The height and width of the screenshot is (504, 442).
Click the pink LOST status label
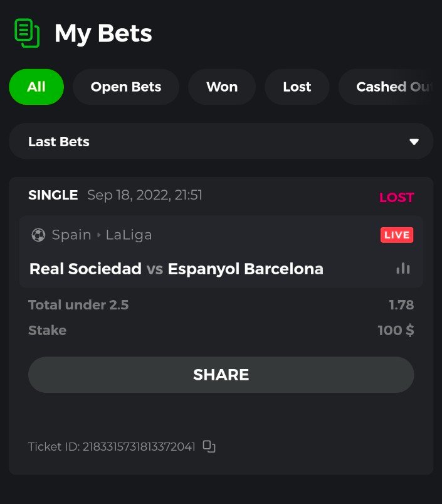[396, 198]
